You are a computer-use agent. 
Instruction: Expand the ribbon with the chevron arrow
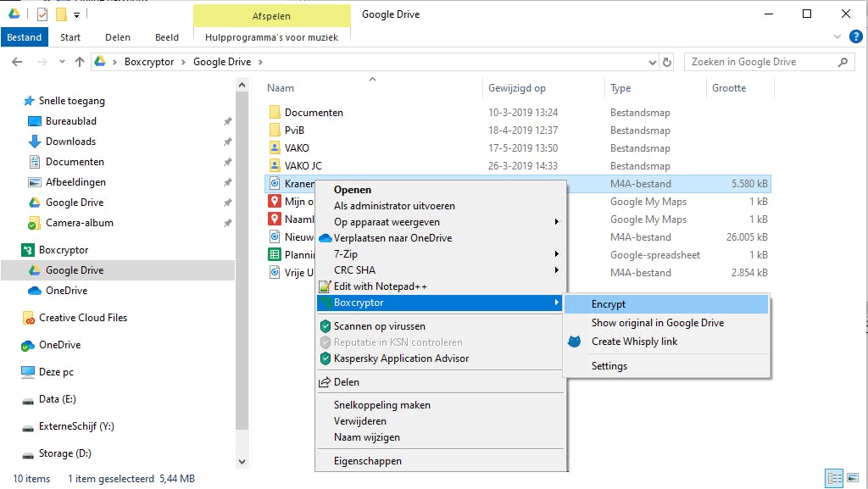837,37
